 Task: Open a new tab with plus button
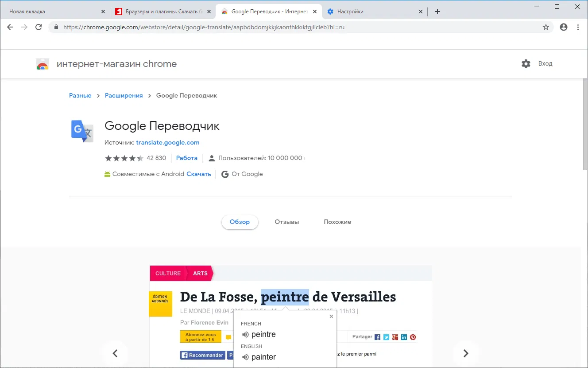point(437,12)
